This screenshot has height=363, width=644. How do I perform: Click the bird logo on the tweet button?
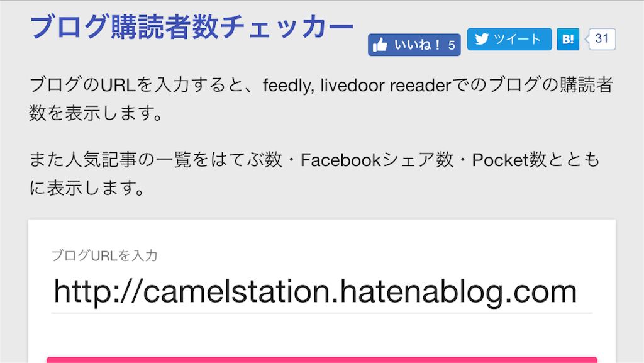click(482, 39)
